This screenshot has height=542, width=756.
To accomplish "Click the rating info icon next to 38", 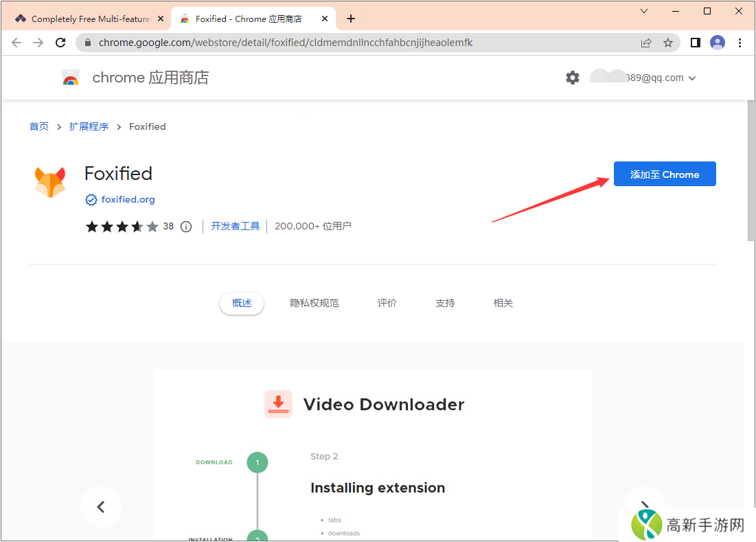I will coord(186,226).
